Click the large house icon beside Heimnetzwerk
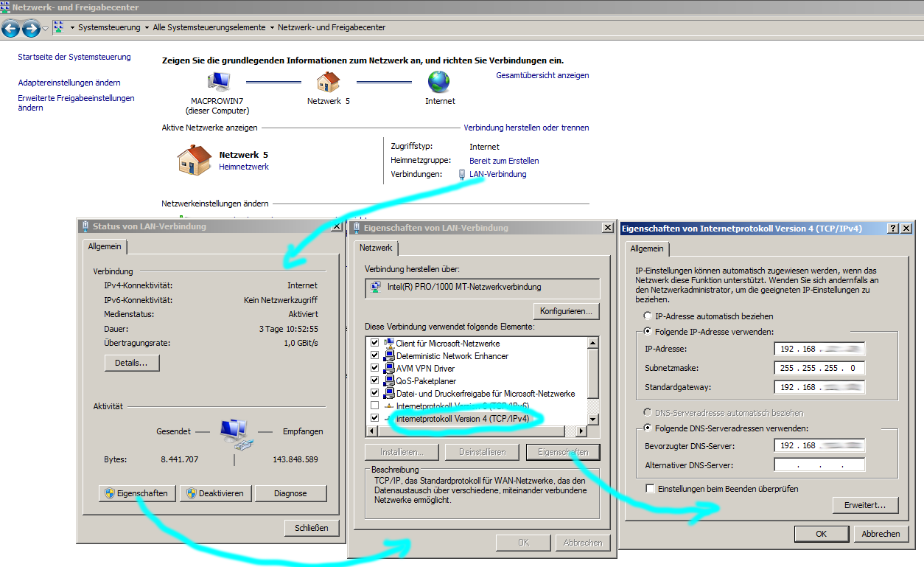The height and width of the screenshot is (567, 924). click(x=195, y=159)
